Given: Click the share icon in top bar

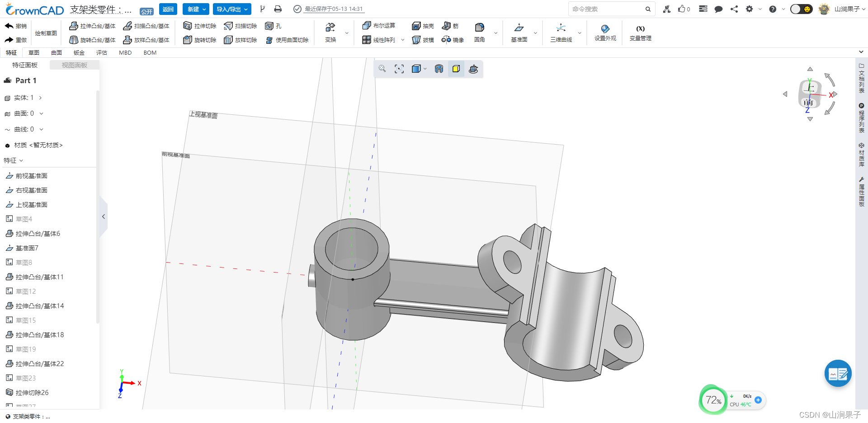Looking at the screenshot, I should pos(734,9).
